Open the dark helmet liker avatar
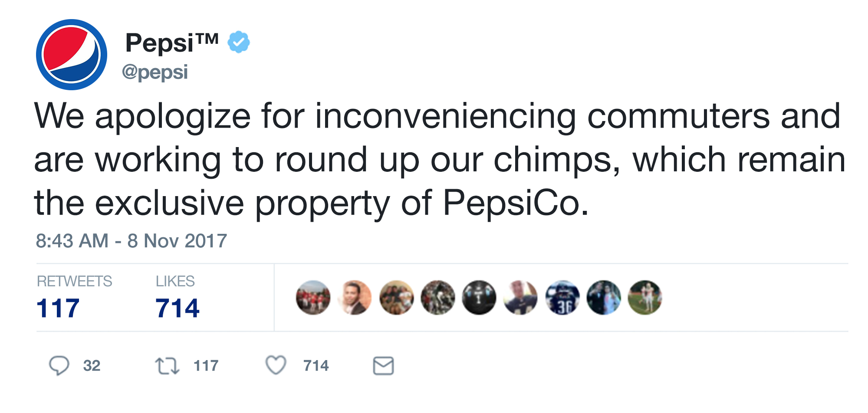 click(479, 298)
